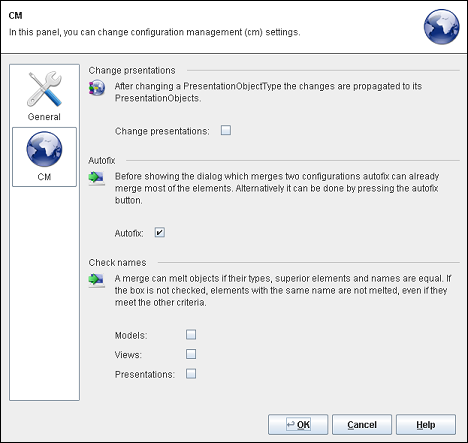
Task: Click the "Views:" label
Action: coord(128,355)
